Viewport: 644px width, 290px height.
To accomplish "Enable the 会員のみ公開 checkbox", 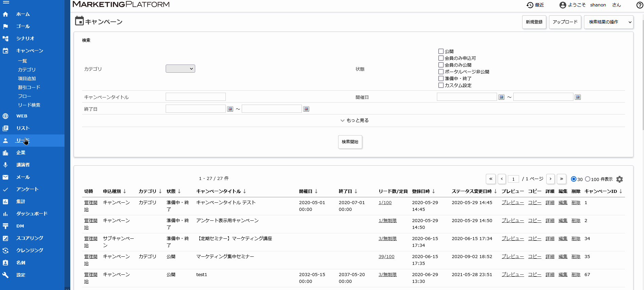I will click(441, 65).
